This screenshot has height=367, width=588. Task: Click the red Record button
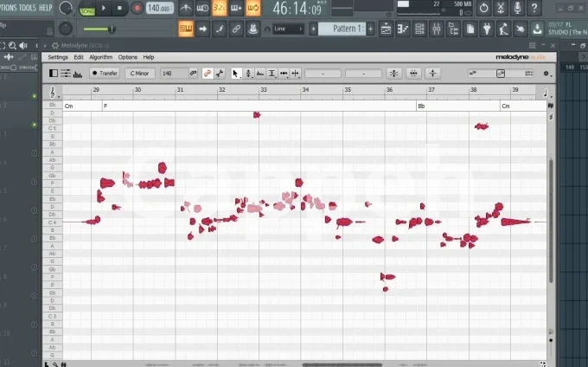137,9
